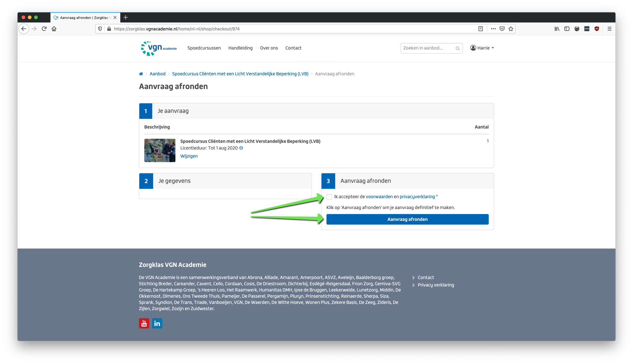The height and width of the screenshot is (364, 633).
Task: Open the Harrie user dropdown
Action: tap(482, 48)
